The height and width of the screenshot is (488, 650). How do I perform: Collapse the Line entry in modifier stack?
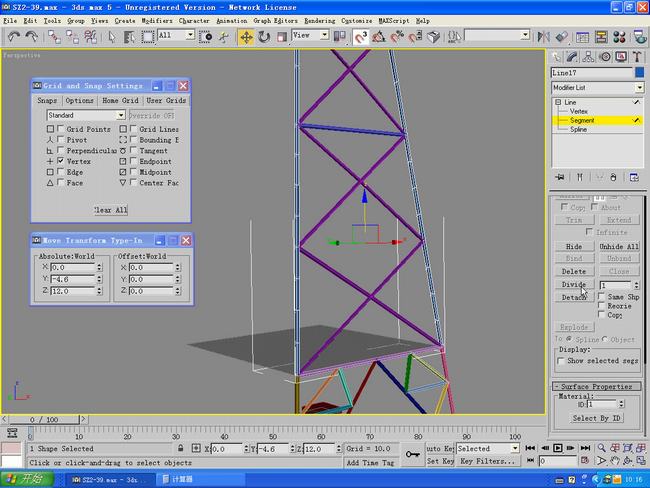click(558, 102)
